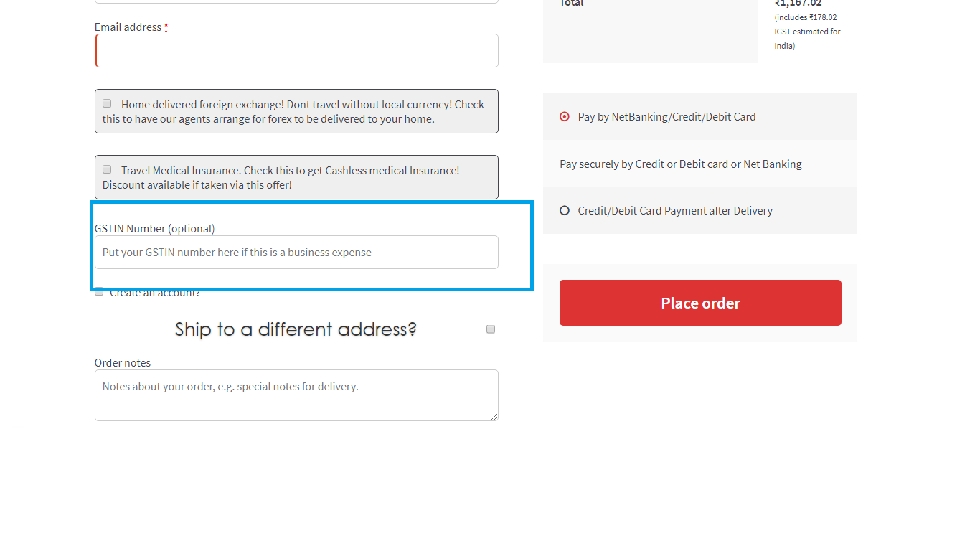The height and width of the screenshot is (551, 980).
Task: Click the Email address input field
Action: coord(296,50)
